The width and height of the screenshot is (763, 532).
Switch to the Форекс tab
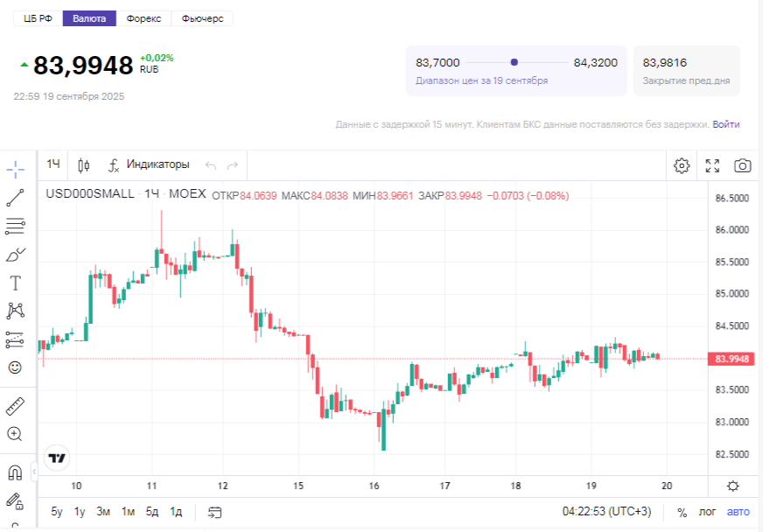click(143, 18)
